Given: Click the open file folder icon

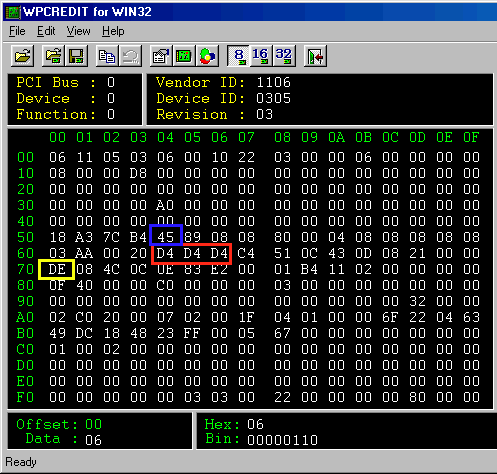Looking at the screenshot, I should (22, 56).
